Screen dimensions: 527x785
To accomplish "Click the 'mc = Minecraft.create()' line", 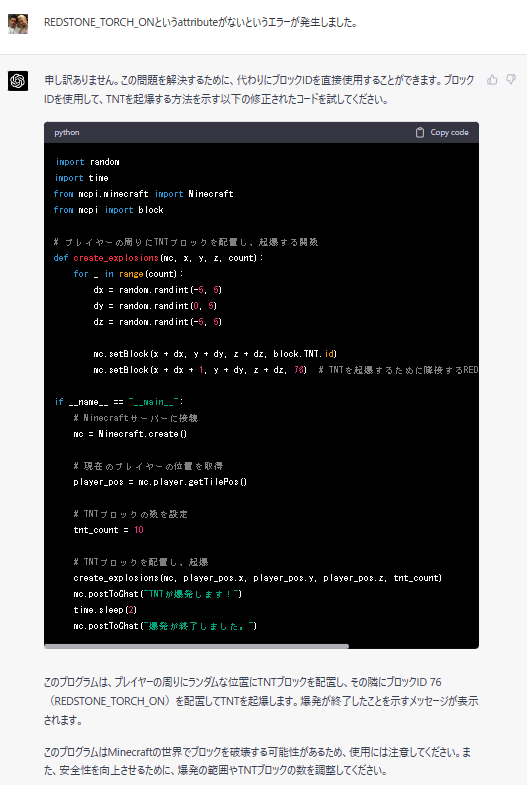I will pyautogui.click(x=130, y=434).
